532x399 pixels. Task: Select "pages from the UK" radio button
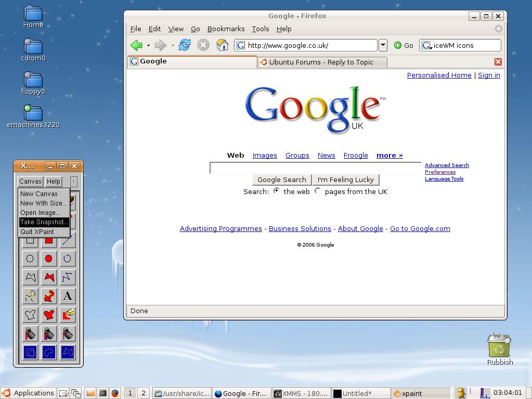click(x=318, y=191)
